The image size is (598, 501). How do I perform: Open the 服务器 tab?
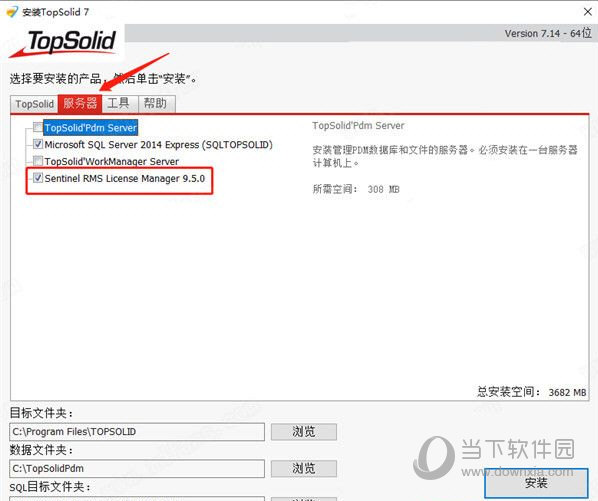pyautogui.click(x=80, y=103)
